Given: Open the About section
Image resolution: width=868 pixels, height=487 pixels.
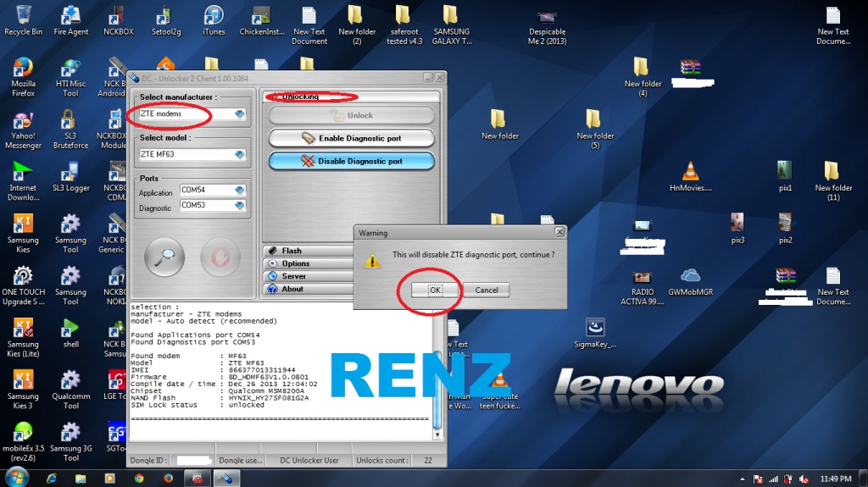Looking at the screenshot, I should (309, 289).
